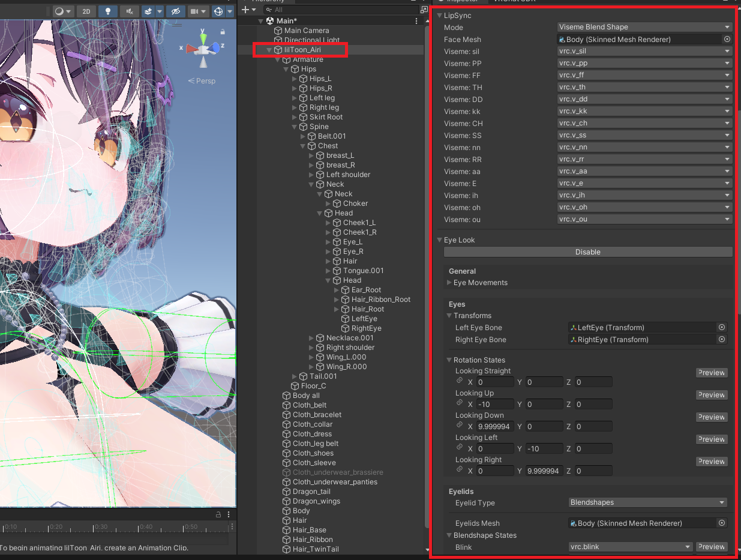
Task: Collapse the Armature tree item
Action: [277, 59]
